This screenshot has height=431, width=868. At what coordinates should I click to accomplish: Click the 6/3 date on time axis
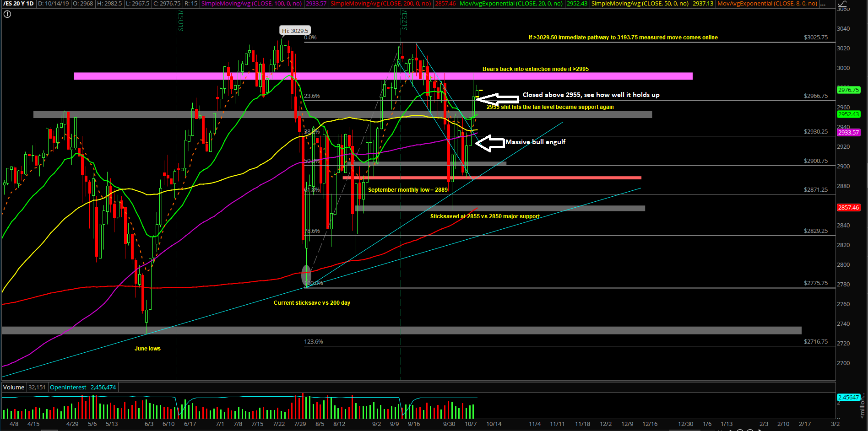(149, 424)
